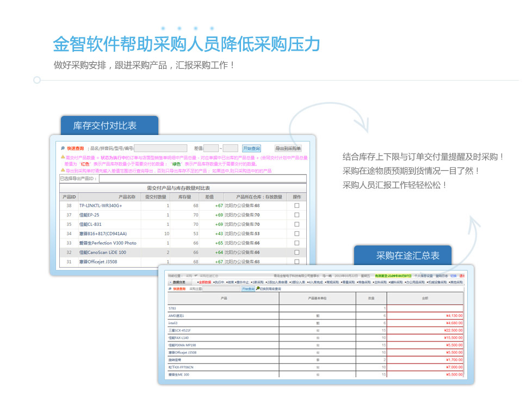
Task: Click the 需交付产品与库存数量对比表 table title
Action: [x=178, y=188]
